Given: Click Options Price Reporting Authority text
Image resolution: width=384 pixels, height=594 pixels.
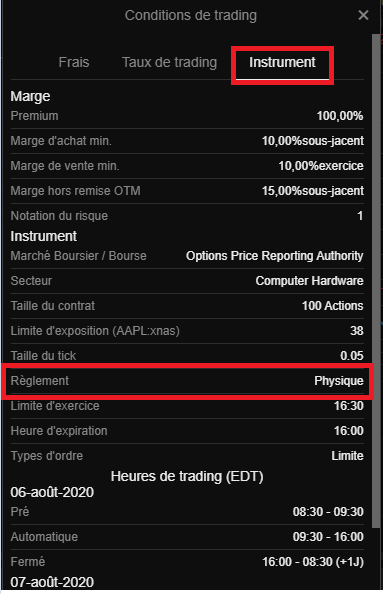Looking at the screenshot, I should [274, 256].
